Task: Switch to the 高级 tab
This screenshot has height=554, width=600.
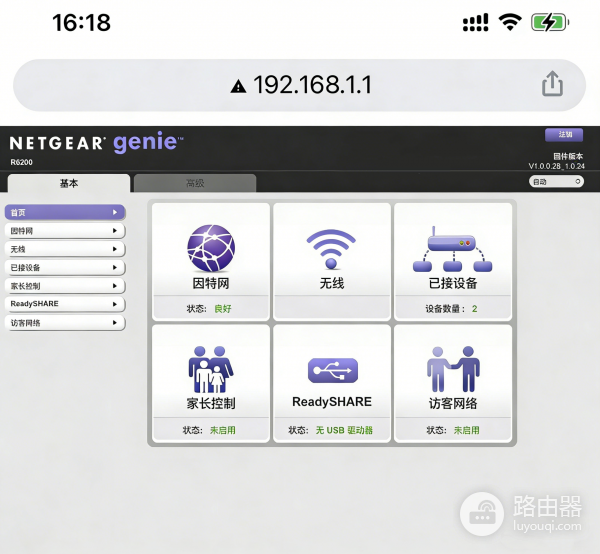Action: (x=195, y=183)
